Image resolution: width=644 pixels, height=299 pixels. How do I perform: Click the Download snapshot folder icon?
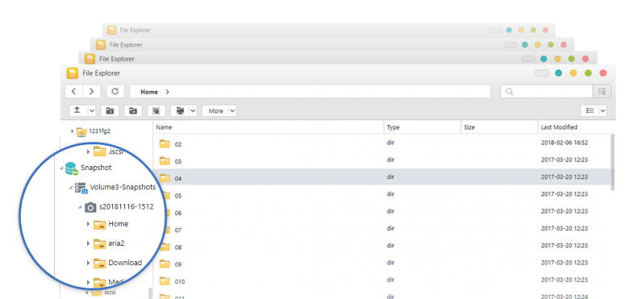coord(100,264)
